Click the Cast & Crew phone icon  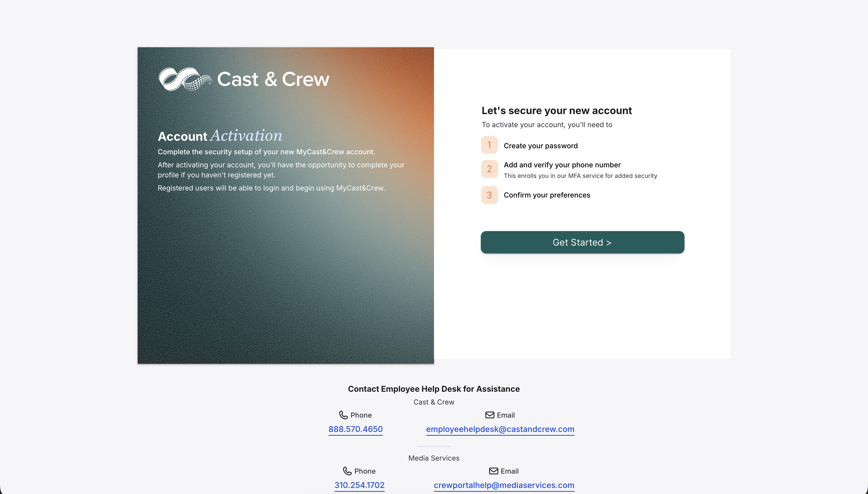click(343, 415)
